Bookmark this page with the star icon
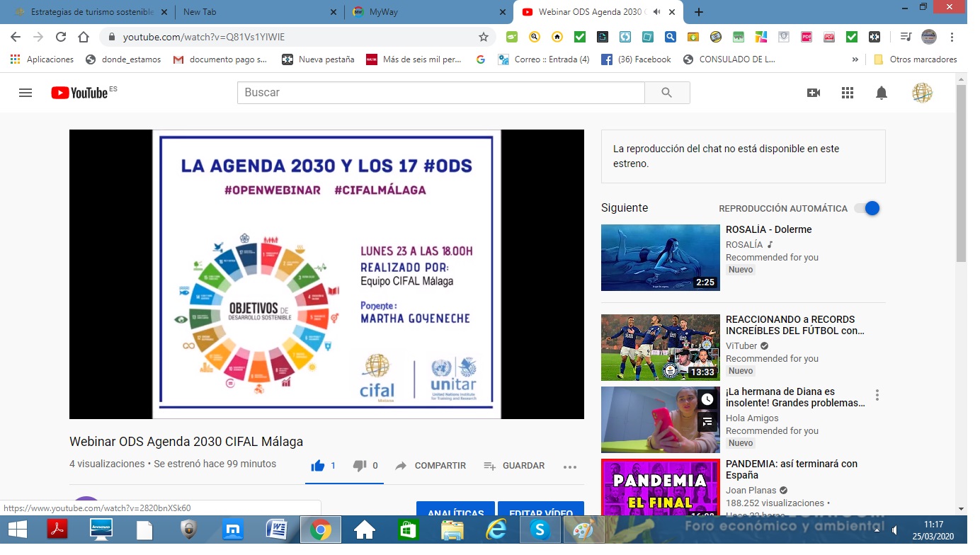 tap(484, 37)
